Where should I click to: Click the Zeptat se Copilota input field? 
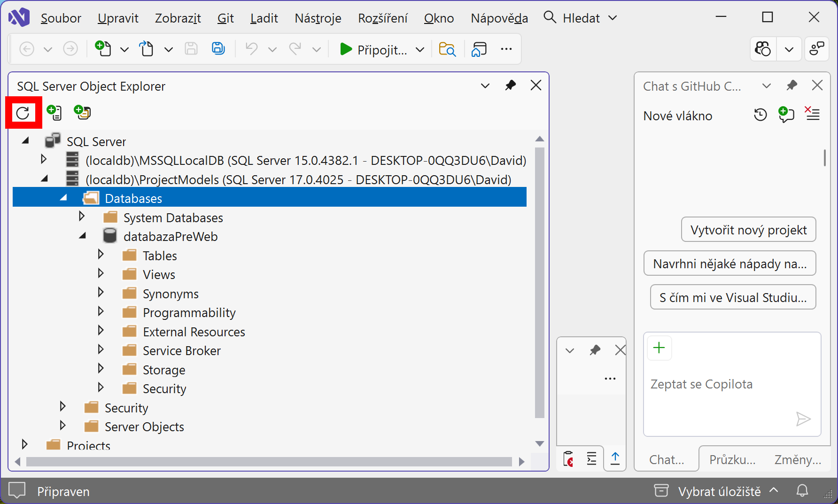tap(732, 384)
